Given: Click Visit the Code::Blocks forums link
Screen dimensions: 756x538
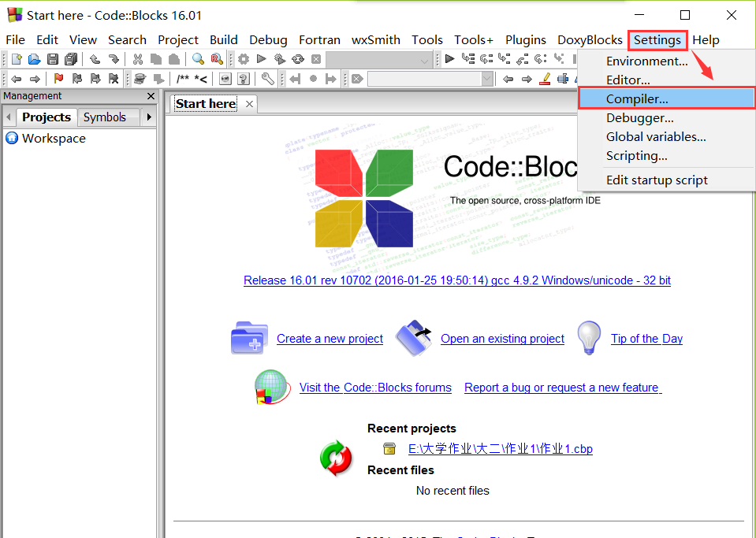Looking at the screenshot, I should click(375, 388).
